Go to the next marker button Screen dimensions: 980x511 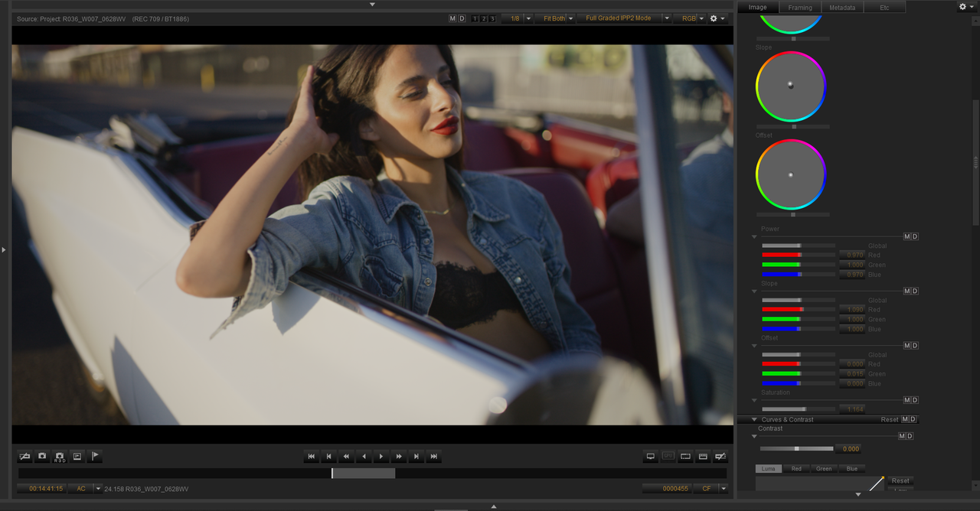pyautogui.click(x=416, y=457)
